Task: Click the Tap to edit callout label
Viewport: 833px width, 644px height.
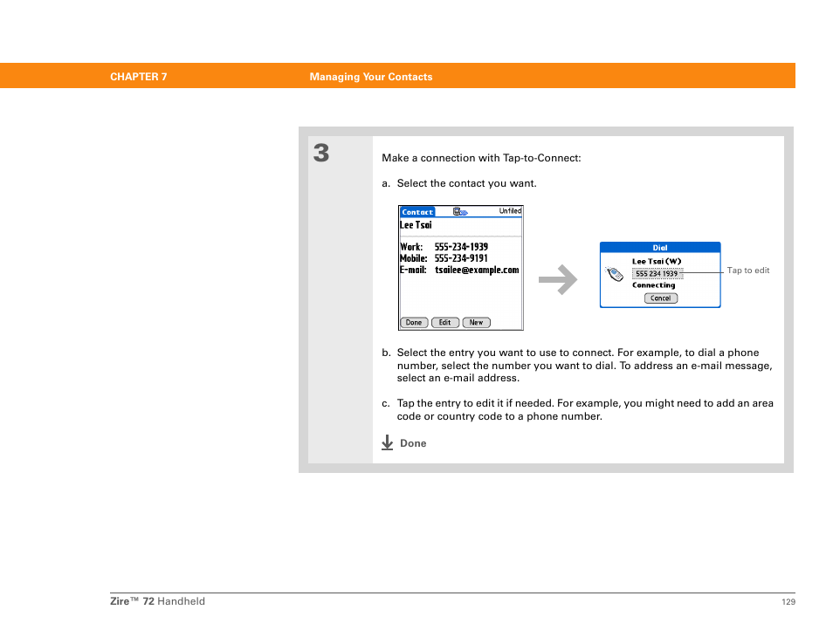Action: point(748,271)
